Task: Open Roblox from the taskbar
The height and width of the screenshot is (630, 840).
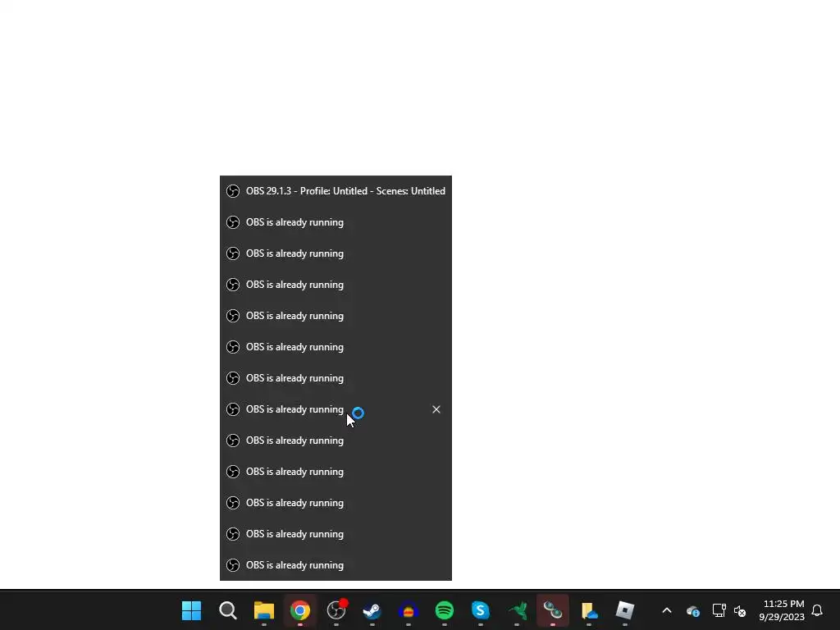Action: click(x=625, y=610)
